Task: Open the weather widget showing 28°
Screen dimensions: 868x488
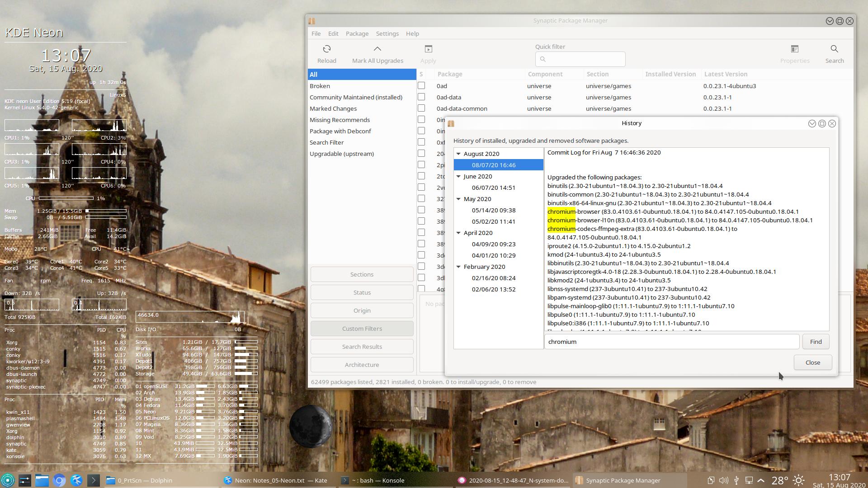Action: pos(779,480)
